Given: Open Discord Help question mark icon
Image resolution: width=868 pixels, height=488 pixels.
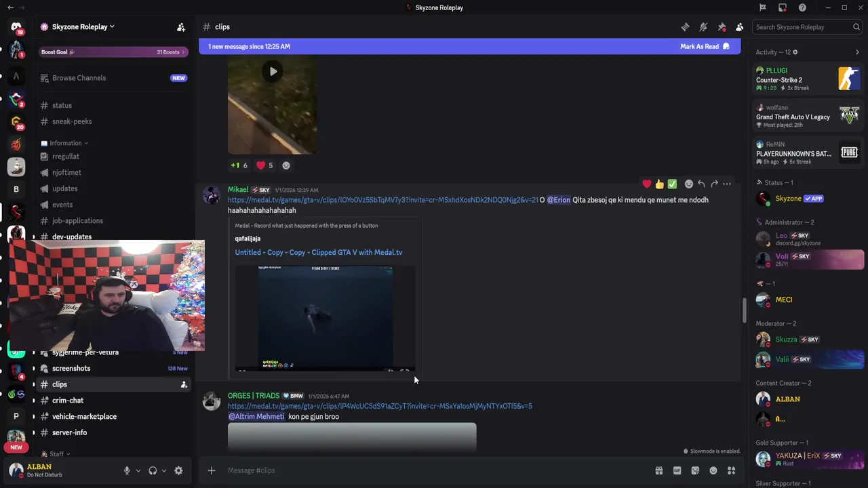Looking at the screenshot, I should [802, 7].
